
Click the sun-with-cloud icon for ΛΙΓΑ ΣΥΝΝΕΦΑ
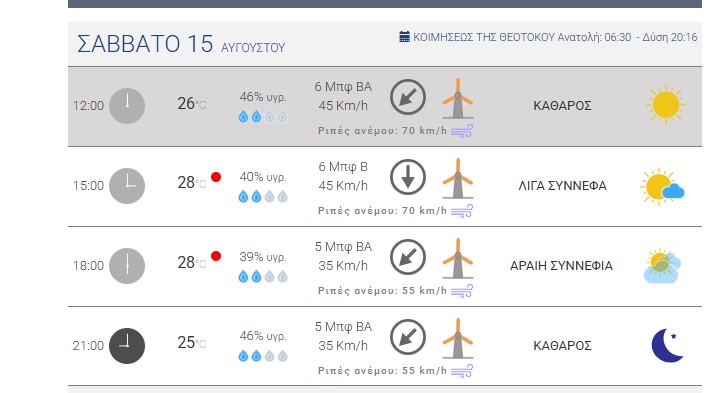(662, 186)
